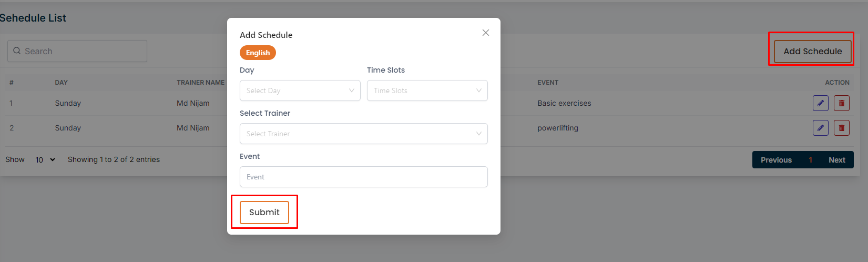Change the Show entries count selector
The image size is (868, 262).
pyautogui.click(x=45, y=159)
